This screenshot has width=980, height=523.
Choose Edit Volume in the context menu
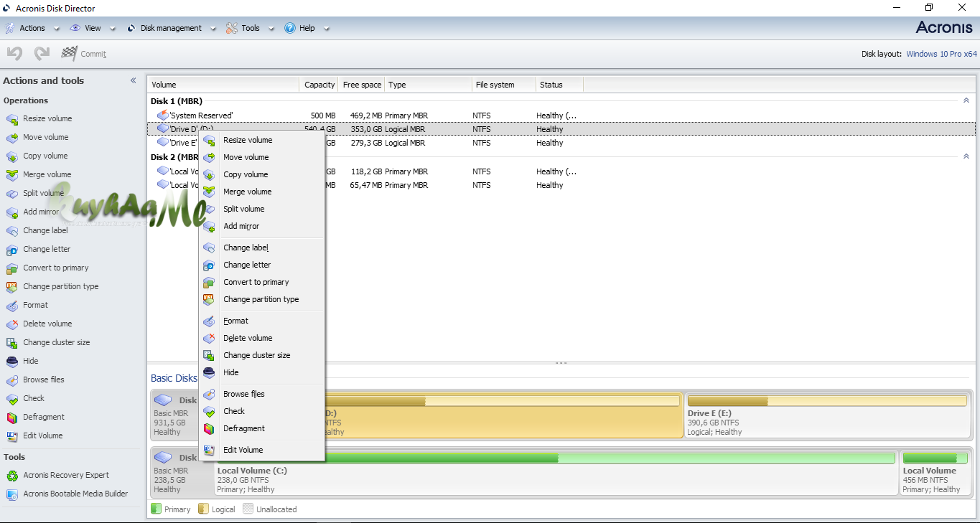261,450
